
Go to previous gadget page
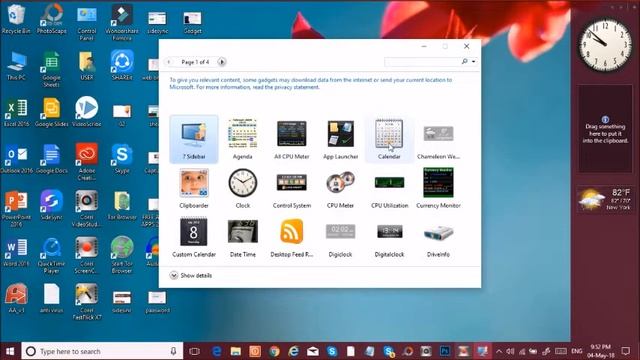pos(169,62)
